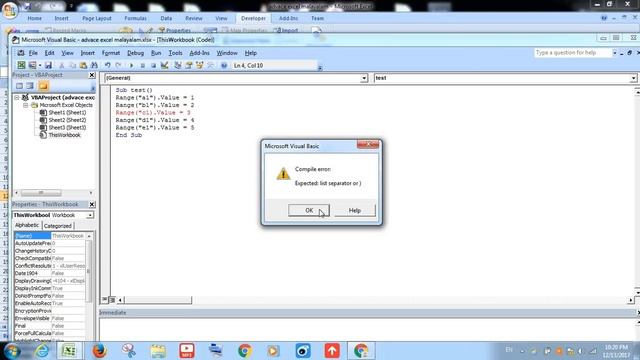Open Project Explorer toolbar icon
This screenshot has width=640, height=360.
pos(178,65)
